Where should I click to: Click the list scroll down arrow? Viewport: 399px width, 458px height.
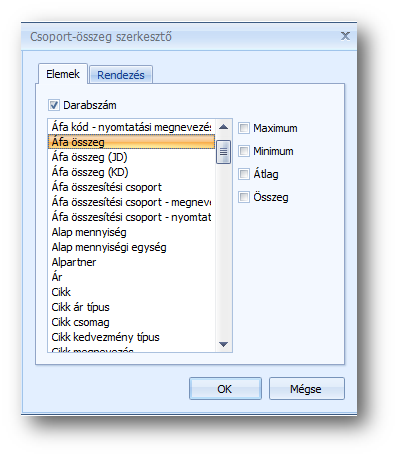223,344
